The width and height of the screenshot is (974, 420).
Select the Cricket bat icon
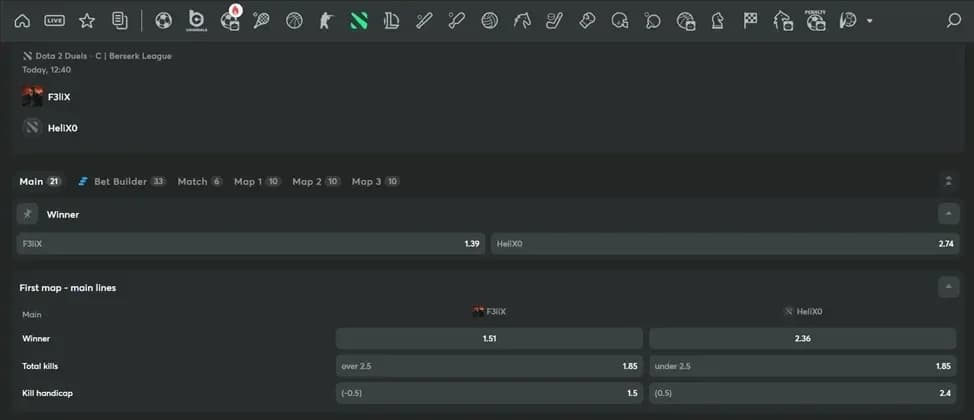point(457,21)
